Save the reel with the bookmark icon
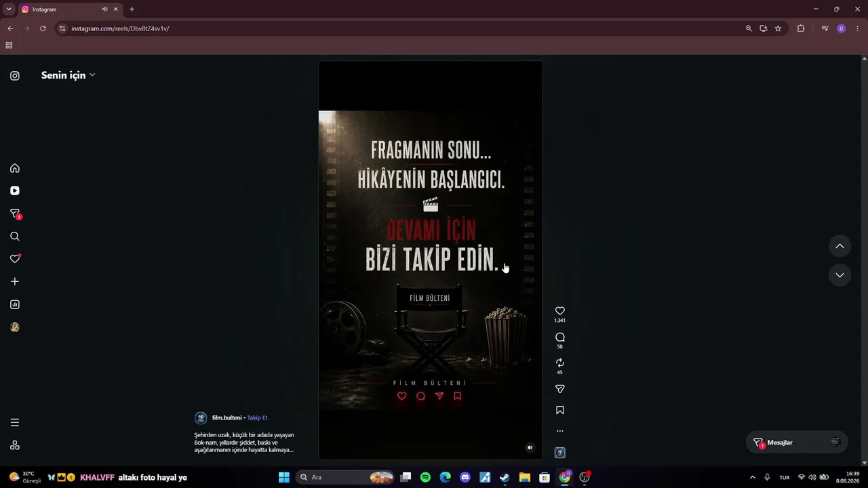 click(x=560, y=410)
